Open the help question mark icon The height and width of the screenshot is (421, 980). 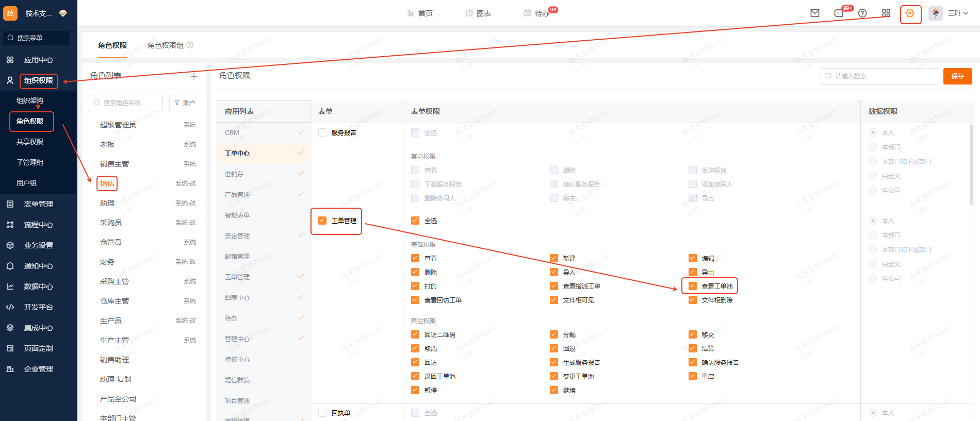click(862, 13)
